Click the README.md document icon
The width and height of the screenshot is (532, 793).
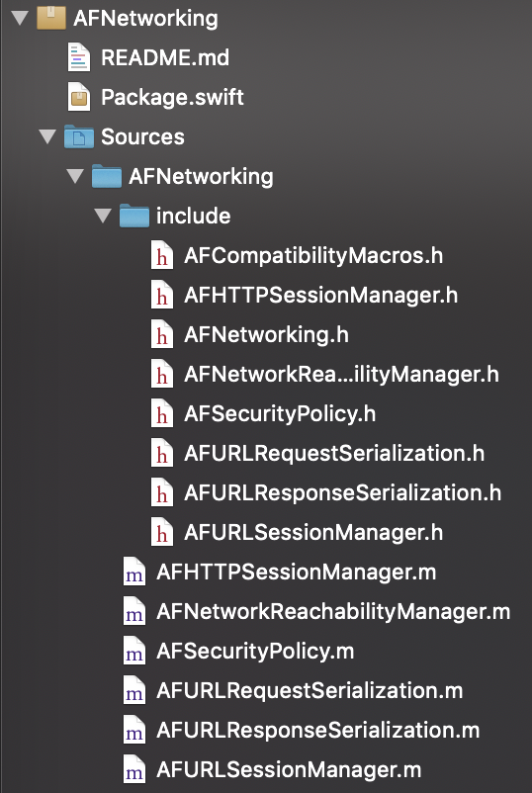(x=79, y=57)
